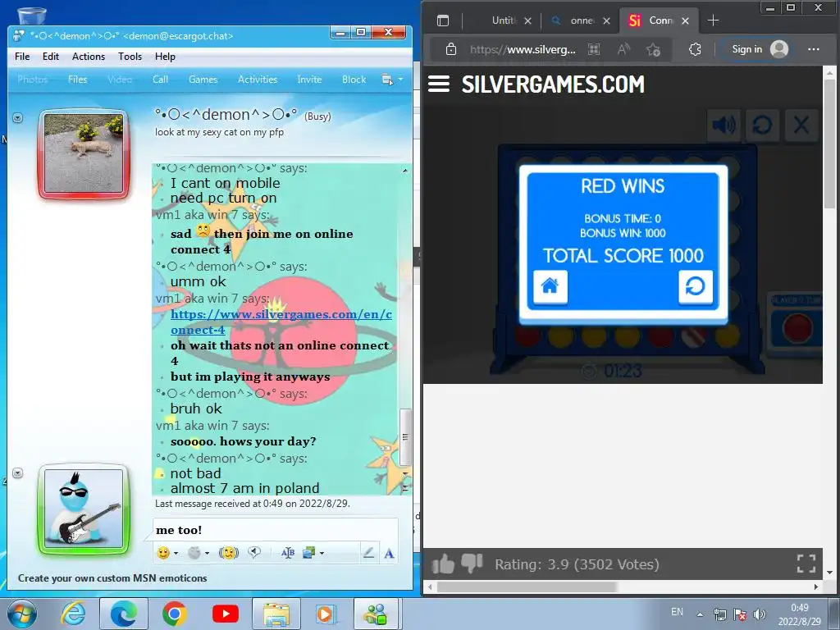This screenshot has width=840, height=630.
Task: Block this contact from the toolbar
Action: tap(354, 80)
